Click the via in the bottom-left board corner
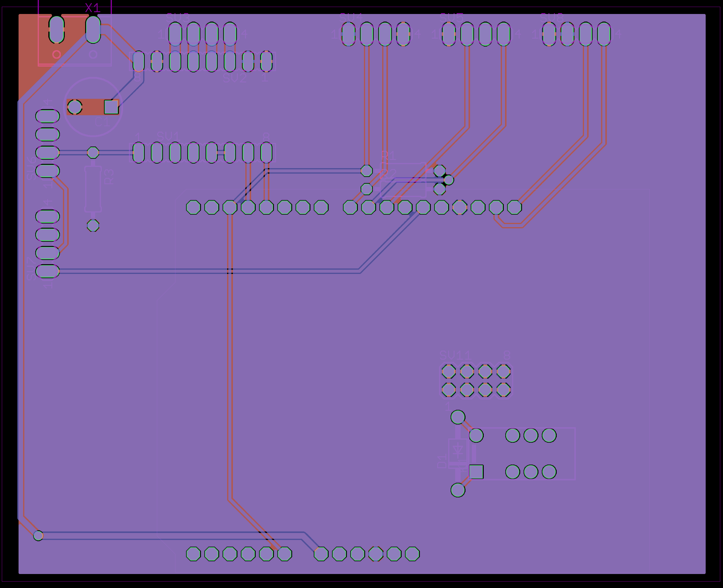 click(x=38, y=535)
